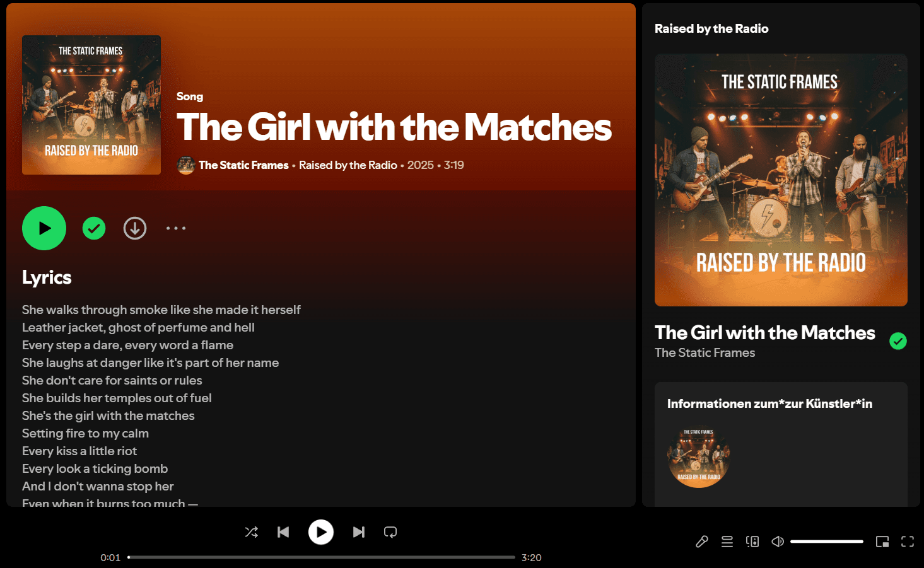Click the lyric "Leather jacket, ghost of perfume and hell"
The image size is (924, 568).
click(139, 327)
